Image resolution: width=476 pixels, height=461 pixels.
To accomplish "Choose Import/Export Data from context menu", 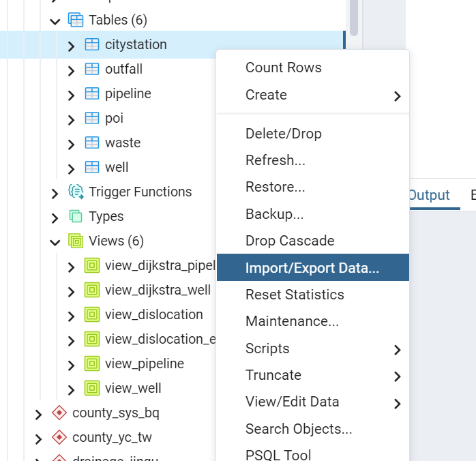I will (312, 268).
